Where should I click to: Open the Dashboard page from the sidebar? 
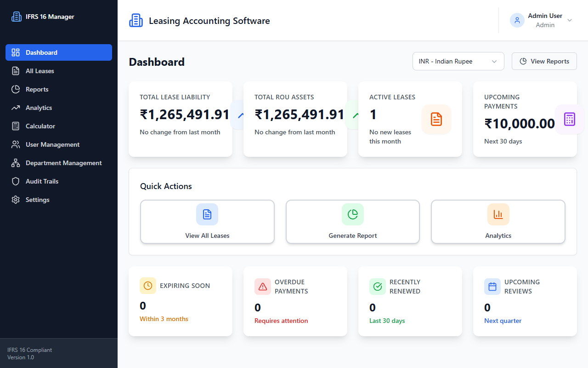coord(59,52)
